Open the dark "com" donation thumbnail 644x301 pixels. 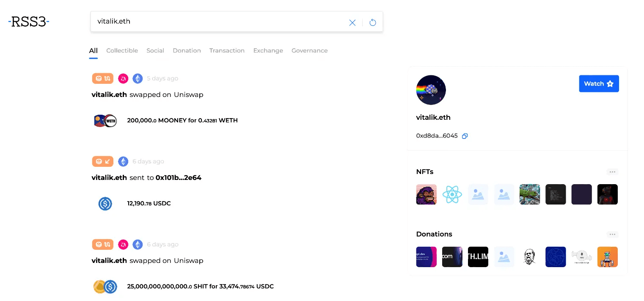452,257
